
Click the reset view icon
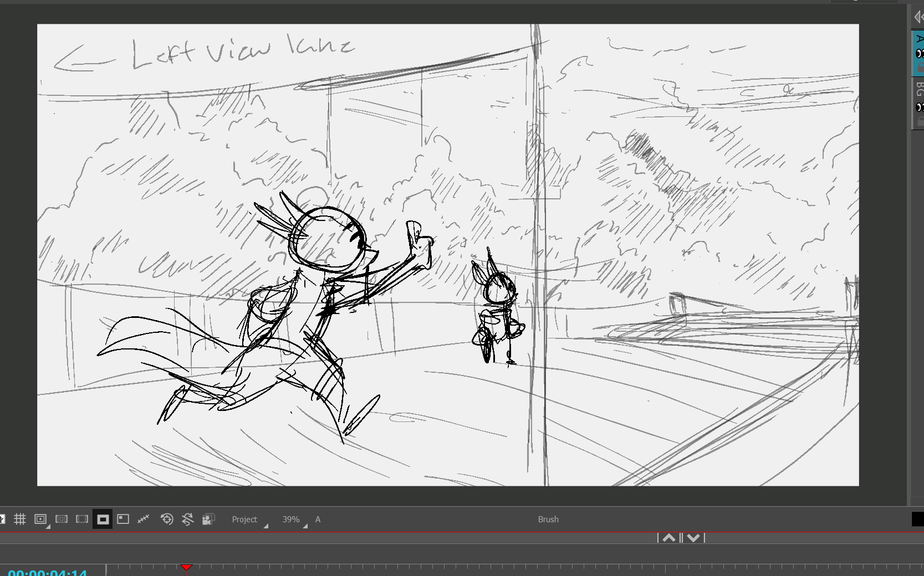pyautogui.click(x=167, y=519)
